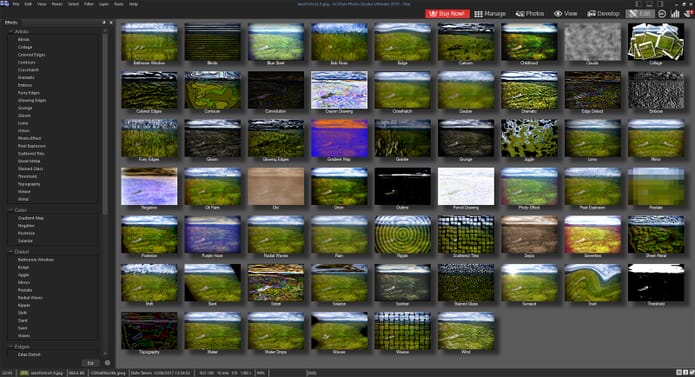
Task: Open View mode with the eye icon
Action: [x=566, y=13]
